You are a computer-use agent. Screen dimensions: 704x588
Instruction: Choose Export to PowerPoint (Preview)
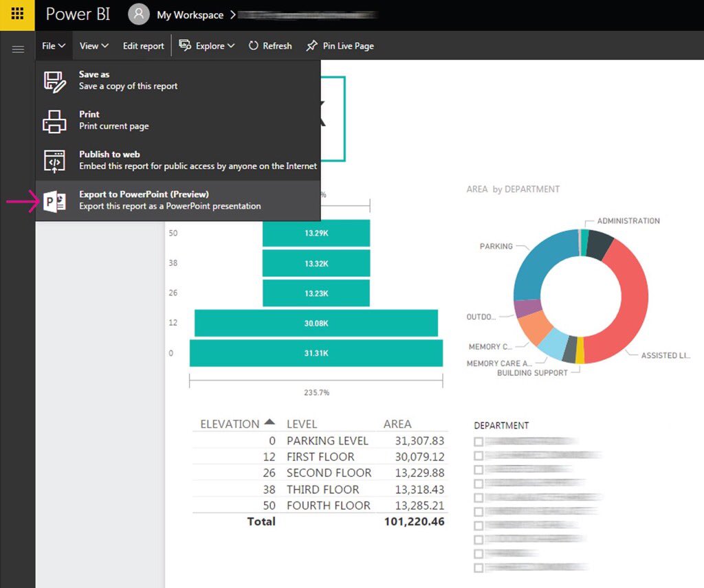[x=178, y=200]
